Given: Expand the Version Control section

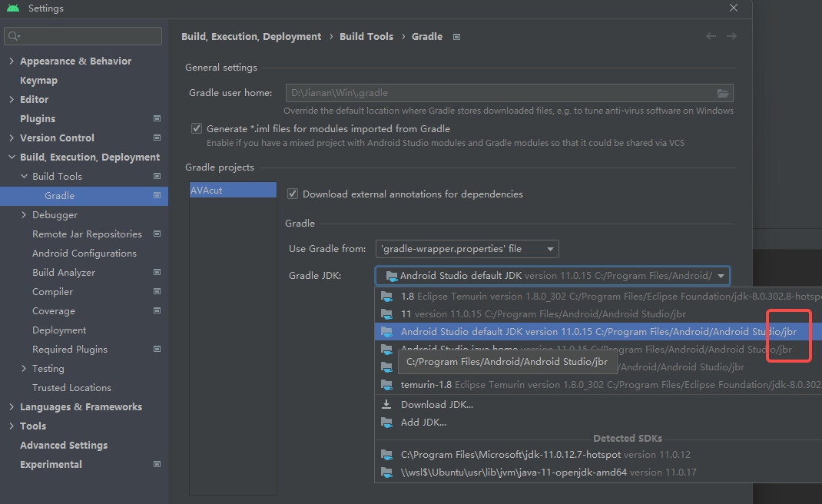Looking at the screenshot, I should pyautogui.click(x=12, y=138).
